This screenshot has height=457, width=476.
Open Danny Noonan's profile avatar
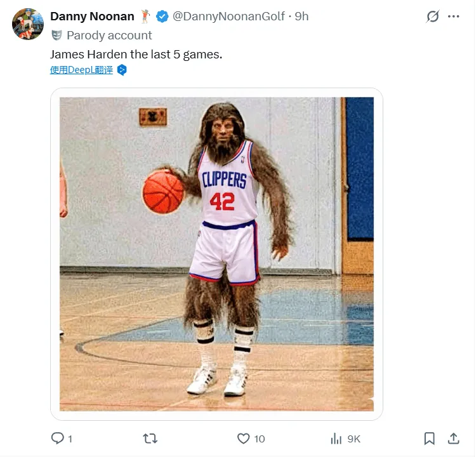click(28, 25)
